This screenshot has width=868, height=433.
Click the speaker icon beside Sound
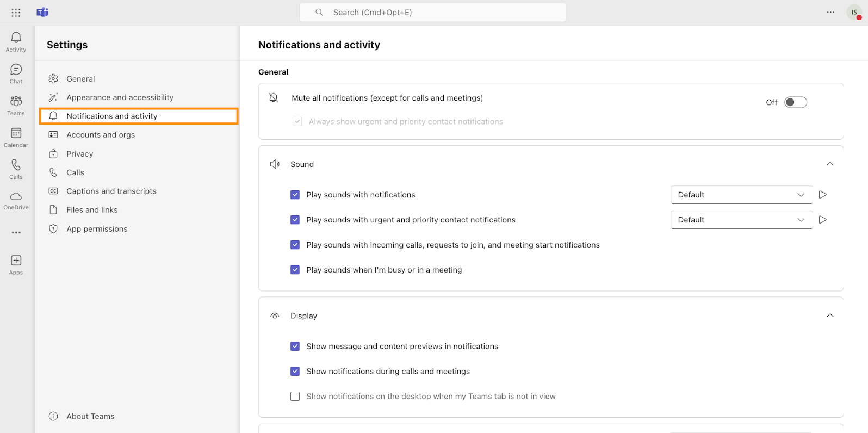click(275, 164)
